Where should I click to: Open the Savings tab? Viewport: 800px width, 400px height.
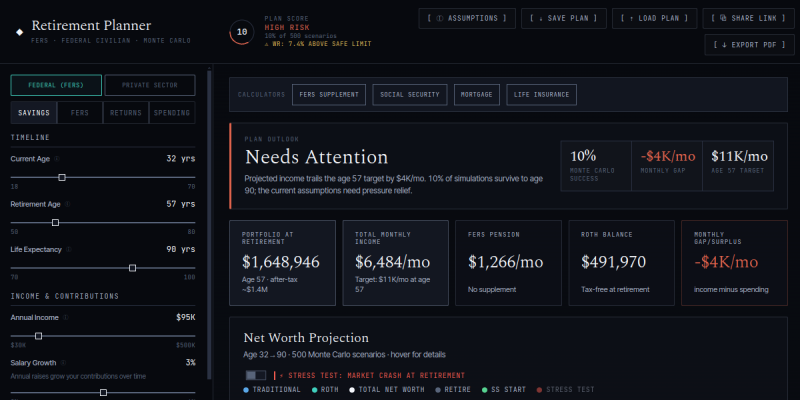[34, 113]
